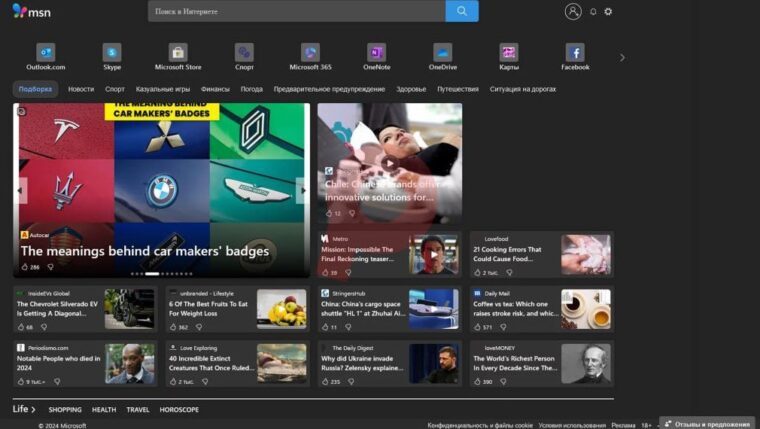The width and height of the screenshot is (760, 429).
Task: Open the 21 Cooking Errors thumbnail image
Action: point(586,254)
